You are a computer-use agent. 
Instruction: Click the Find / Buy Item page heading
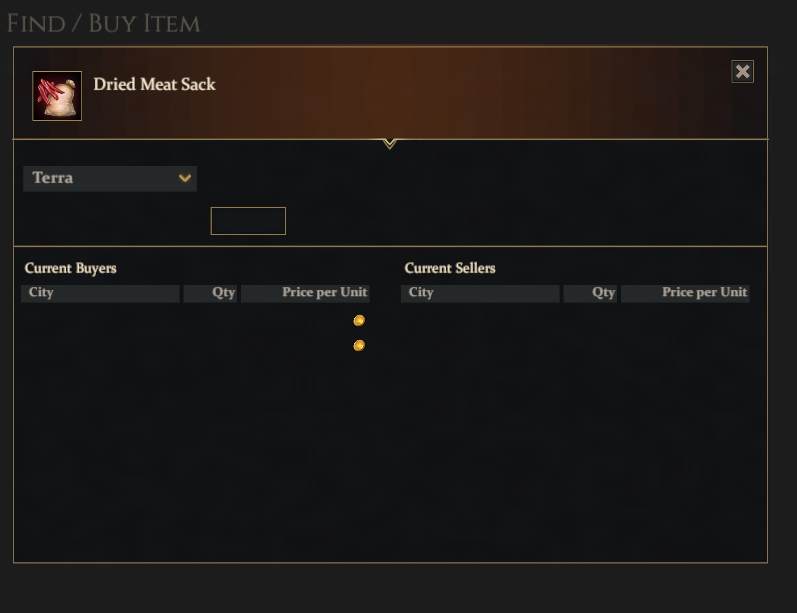pyautogui.click(x=103, y=24)
